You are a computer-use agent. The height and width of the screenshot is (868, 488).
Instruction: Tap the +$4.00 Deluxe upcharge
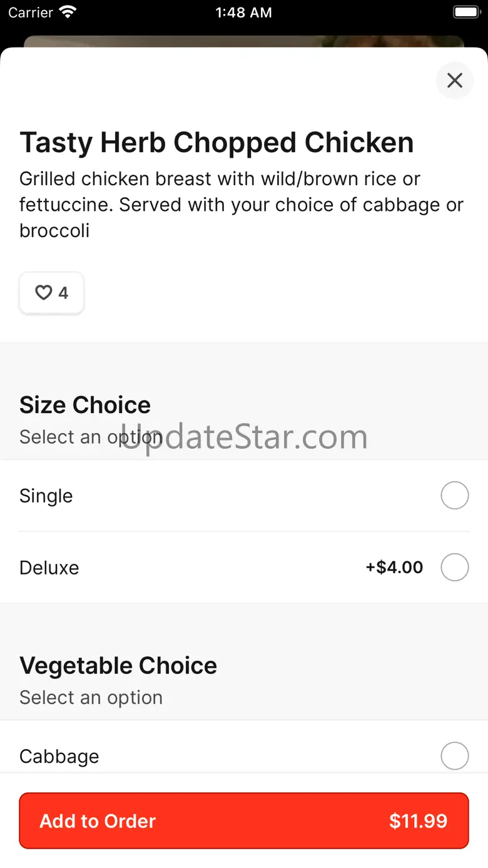tap(394, 568)
